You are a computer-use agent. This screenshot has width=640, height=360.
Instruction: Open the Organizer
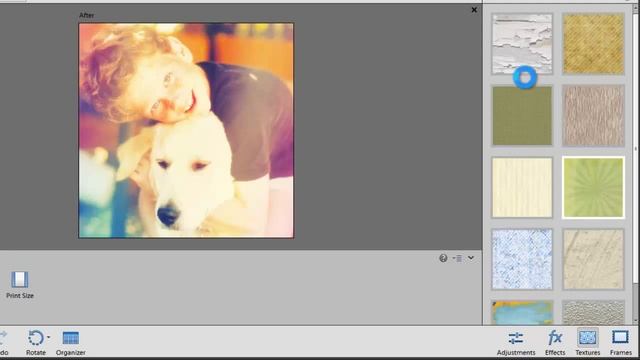pyautogui.click(x=71, y=342)
